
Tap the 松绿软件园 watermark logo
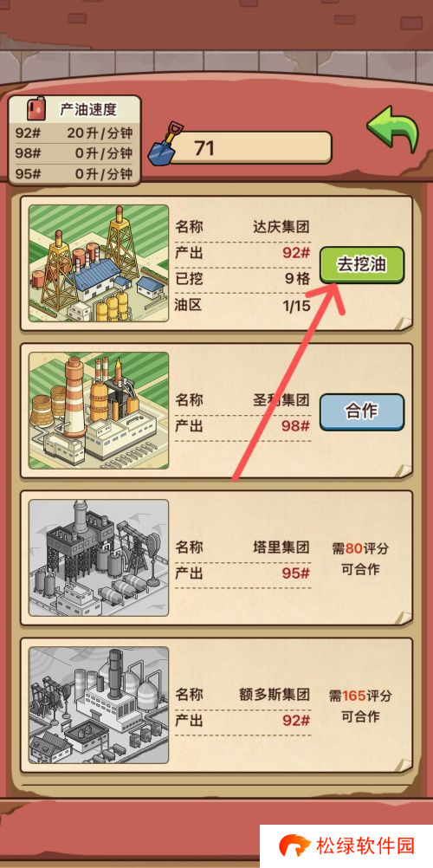click(346, 846)
